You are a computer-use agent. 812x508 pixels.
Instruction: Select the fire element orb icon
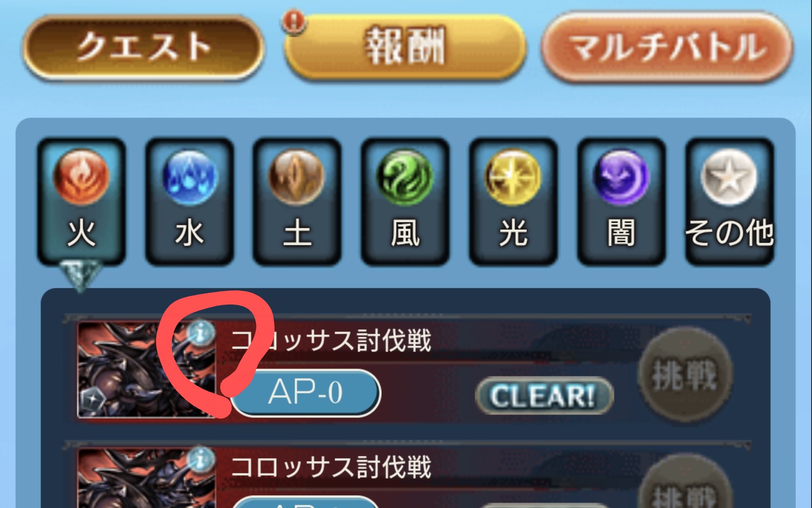(81, 177)
